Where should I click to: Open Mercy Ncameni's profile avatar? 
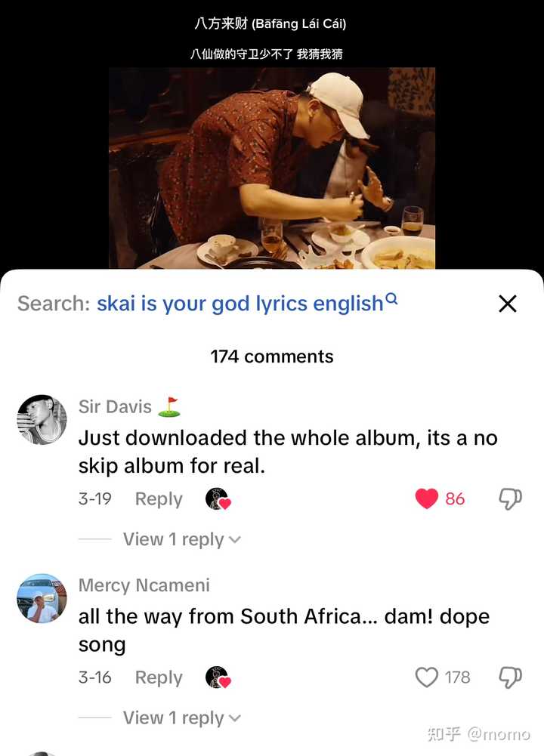coord(42,598)
